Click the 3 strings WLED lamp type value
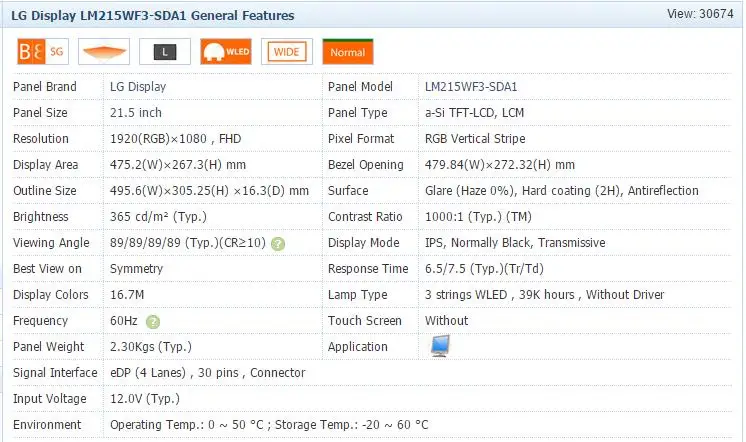Viewport: 746px width, 442px height. click(x=544, y=295)
